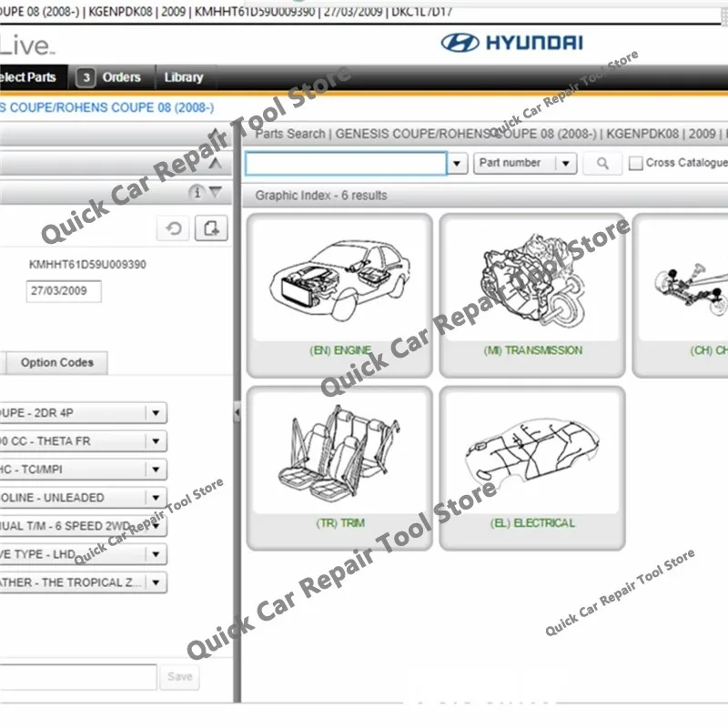
Task: Click the Parts Search title text
Action: coord(290,134)
